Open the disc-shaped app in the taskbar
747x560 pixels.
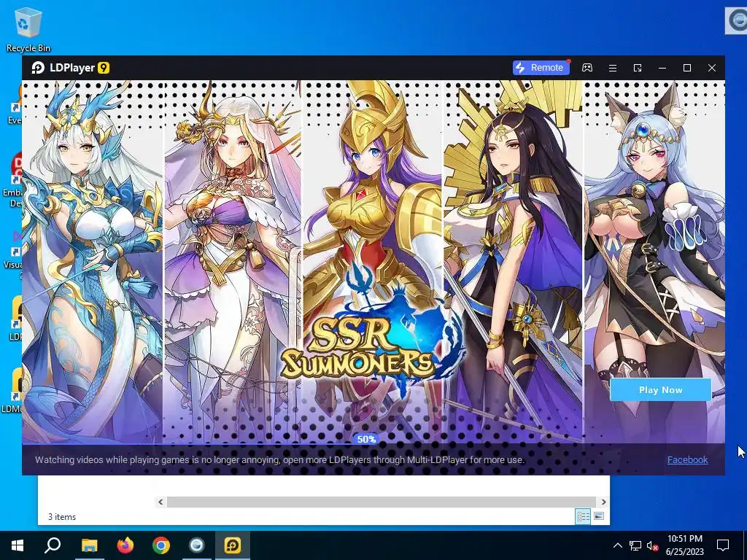[x=197, y=545]
